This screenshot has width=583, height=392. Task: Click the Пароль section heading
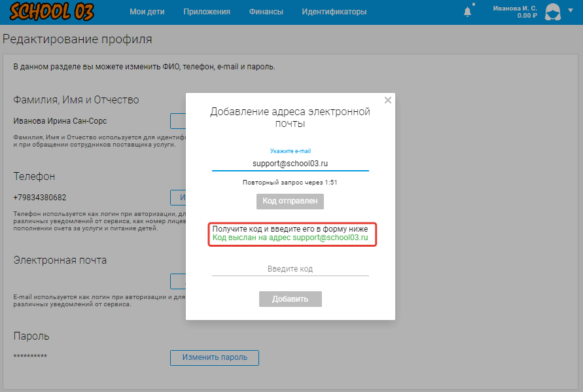(31, 336)
